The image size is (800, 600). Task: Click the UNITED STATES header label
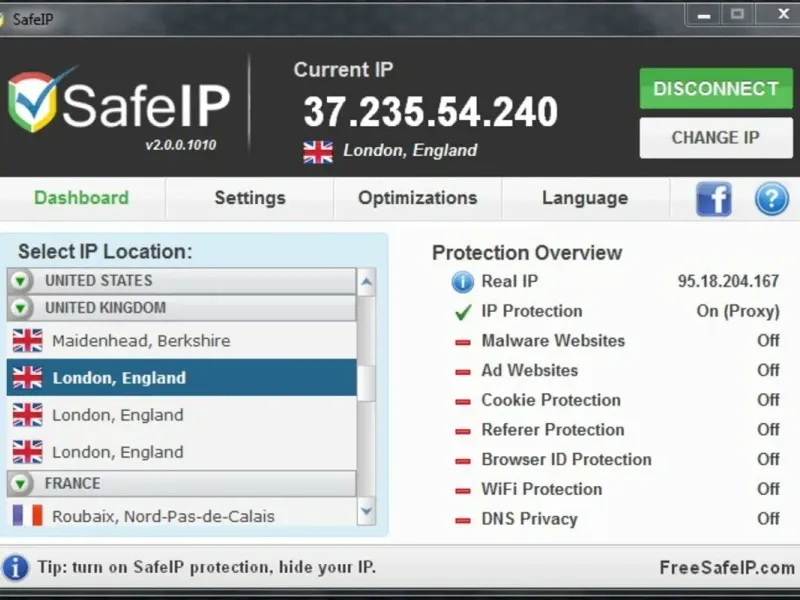click(x=99, y=281)
